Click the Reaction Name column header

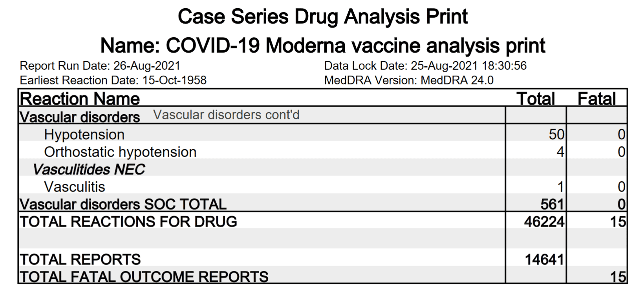point(80,99)
